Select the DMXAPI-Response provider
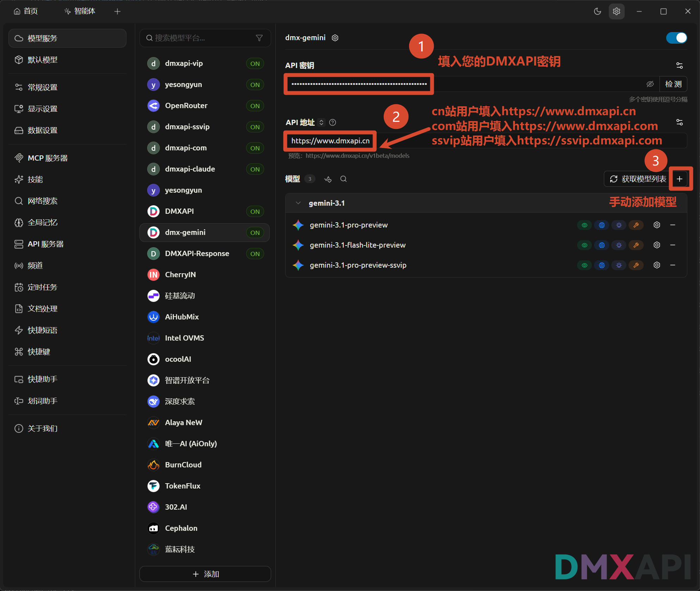 pos(205,254)
